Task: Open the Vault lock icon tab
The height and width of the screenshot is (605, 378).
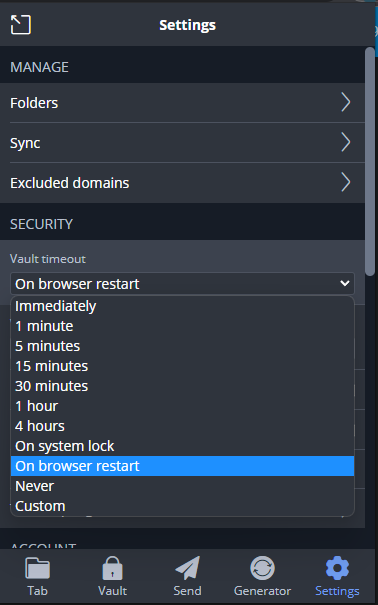Action: click(x=112, y=576)
